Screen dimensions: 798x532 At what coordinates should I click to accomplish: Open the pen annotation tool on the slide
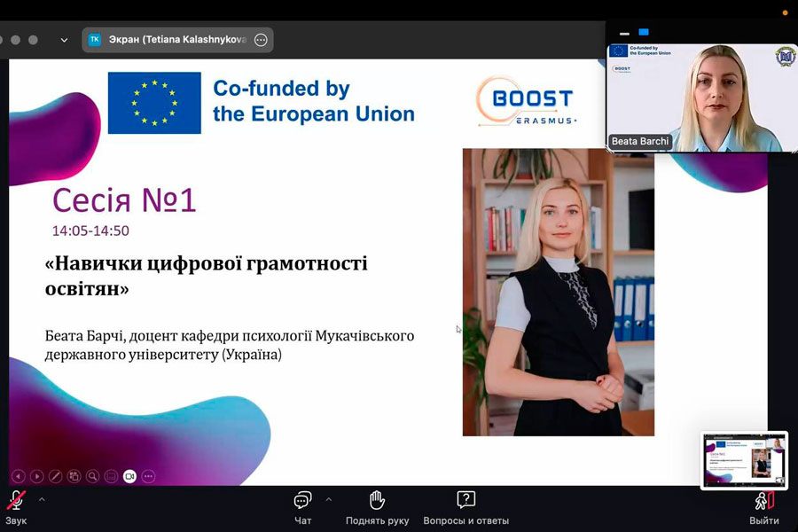click(56, 476)
